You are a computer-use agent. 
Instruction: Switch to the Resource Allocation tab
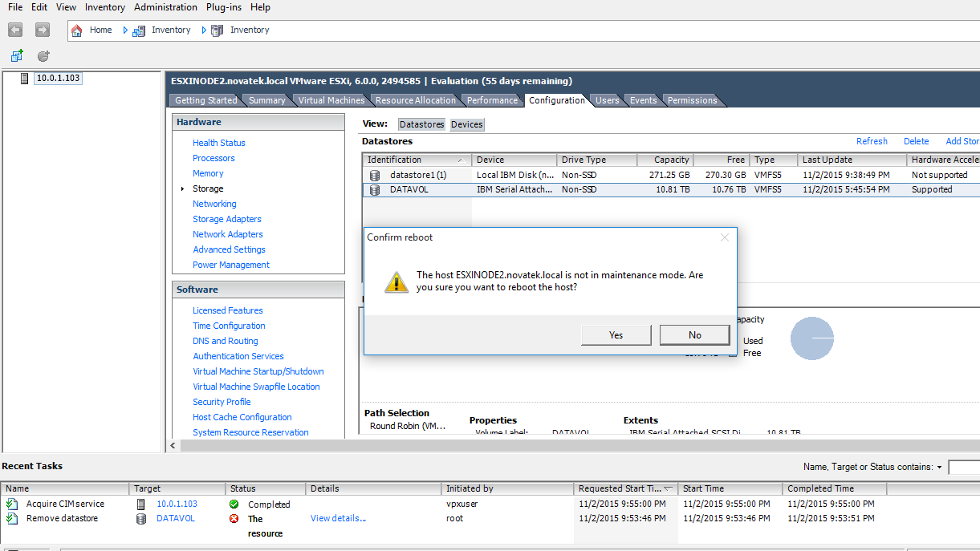pyautogui.click(x=415, y=100)
